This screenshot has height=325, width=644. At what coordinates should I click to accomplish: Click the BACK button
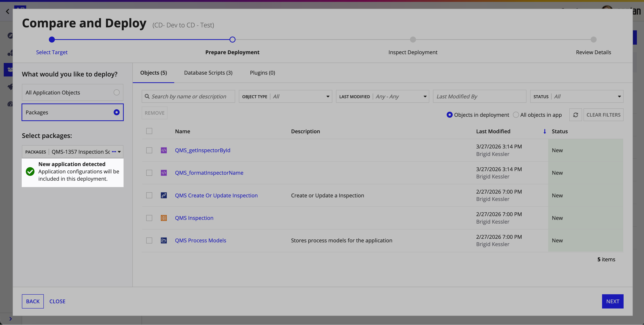pos(33,301)
